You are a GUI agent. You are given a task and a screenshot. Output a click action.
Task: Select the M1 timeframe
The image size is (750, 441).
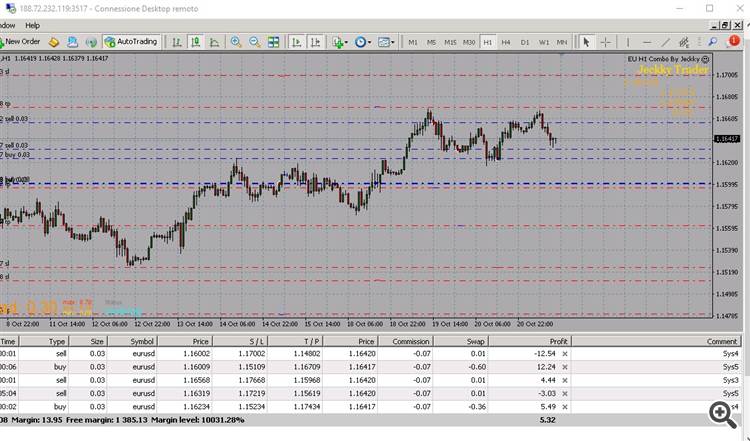[x=413, y=43]
